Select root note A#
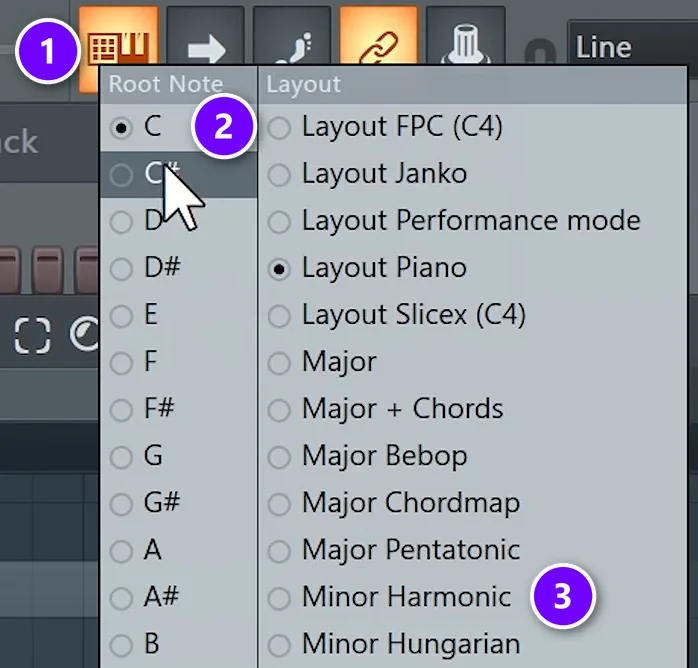The width and height of the screenshot is (698, 668). coord(179,597)
